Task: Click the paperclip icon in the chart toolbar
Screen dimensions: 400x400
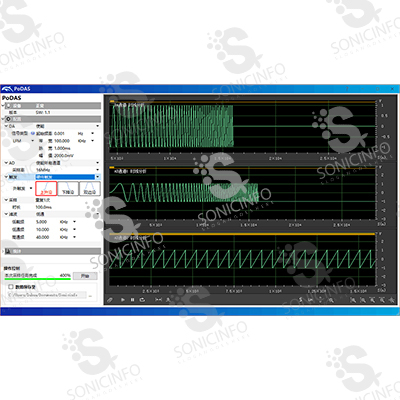Action: tap(110, 300)
